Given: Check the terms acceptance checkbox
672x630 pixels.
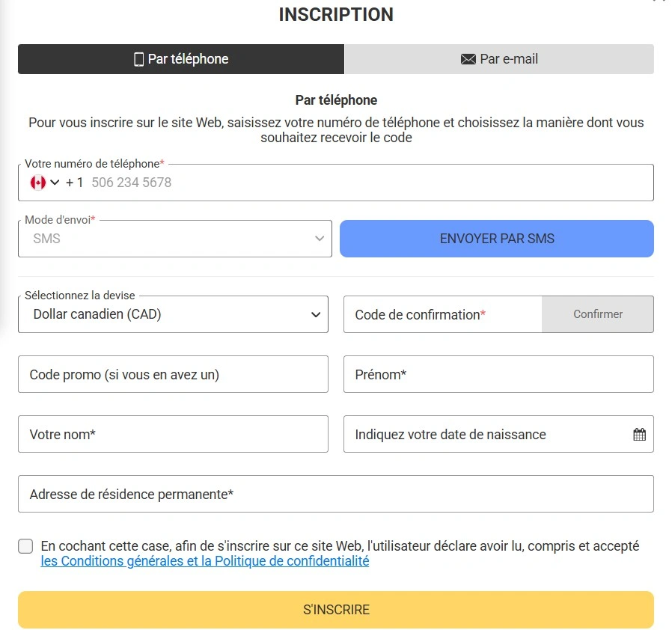Looking at the screenshot, I should coord(25,546).
